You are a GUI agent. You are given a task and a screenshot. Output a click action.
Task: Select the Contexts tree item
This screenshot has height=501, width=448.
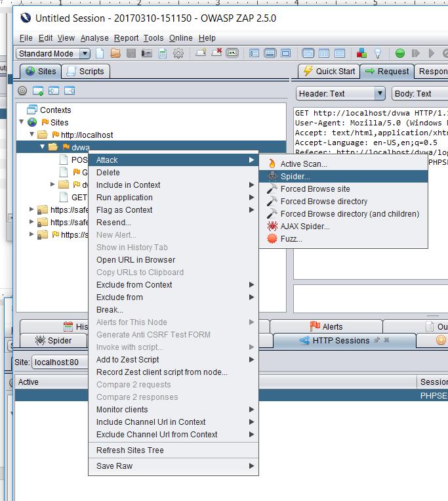(49, 110)
